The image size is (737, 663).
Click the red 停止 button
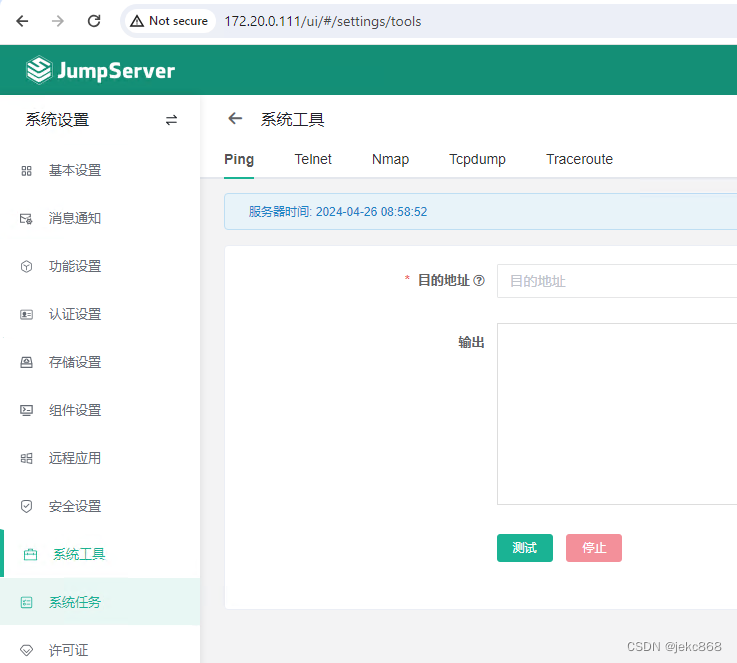(x=594, y=548)
